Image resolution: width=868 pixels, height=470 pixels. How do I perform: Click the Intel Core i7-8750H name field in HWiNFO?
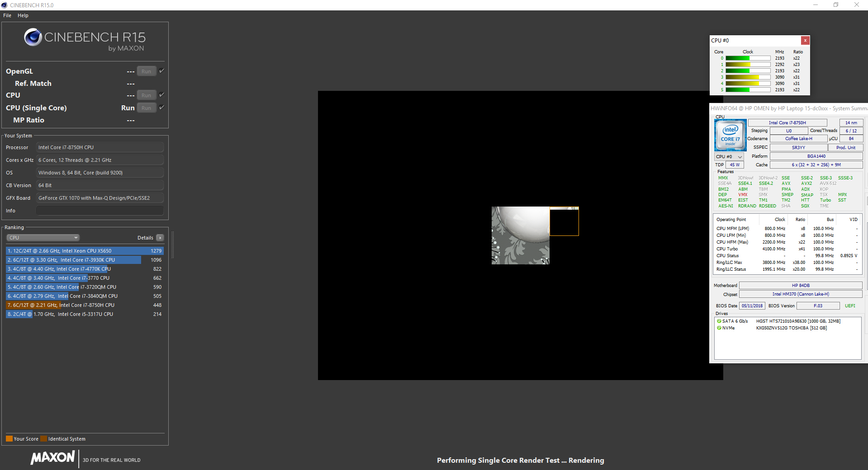click(787, 123)
